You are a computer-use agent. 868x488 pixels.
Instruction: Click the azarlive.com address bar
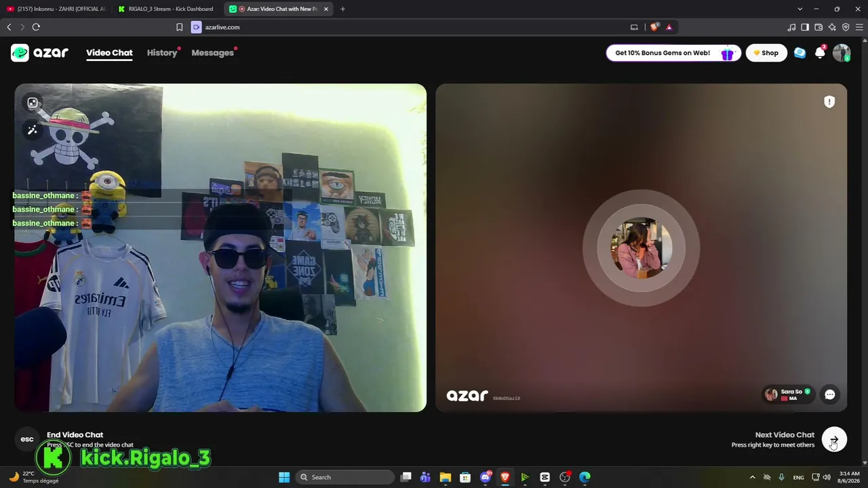pyautogui.click(x=407, y=27)
